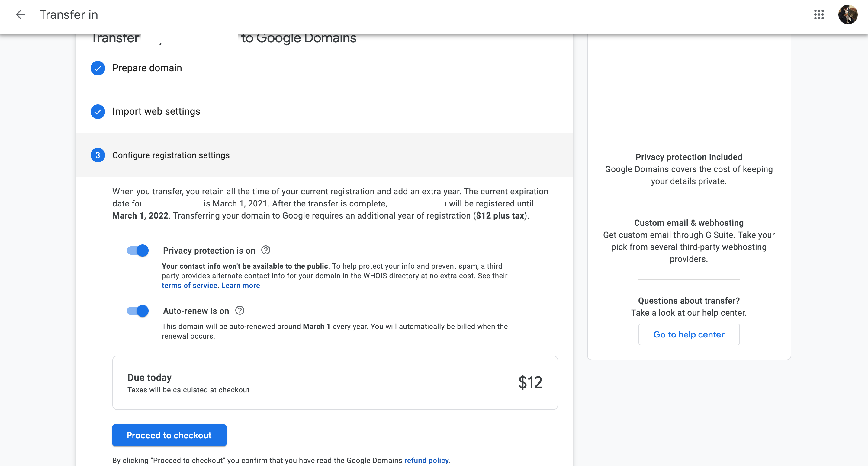Image resolution: width=868 pixels, height=466 pixels.
Task: Open the Prepare domain step
Action: pos(147,68)
